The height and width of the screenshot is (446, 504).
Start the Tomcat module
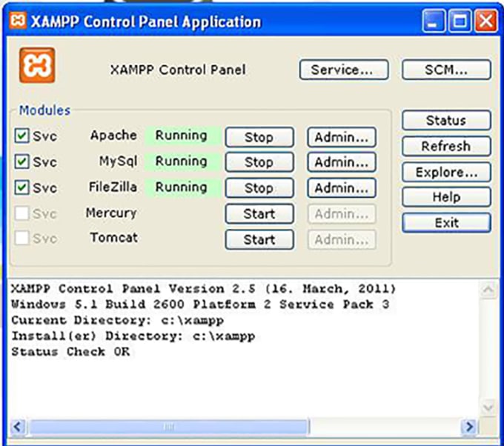tap(259, 239)
